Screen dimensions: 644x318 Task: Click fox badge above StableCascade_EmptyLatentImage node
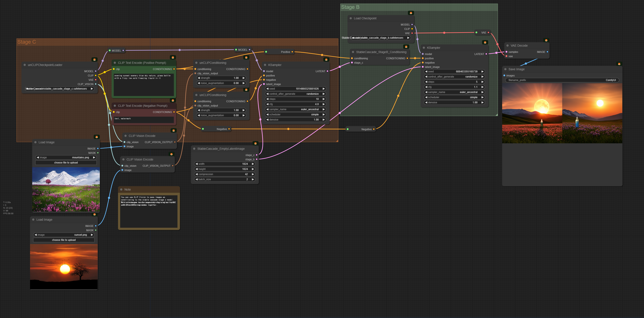tap(255, 144)
